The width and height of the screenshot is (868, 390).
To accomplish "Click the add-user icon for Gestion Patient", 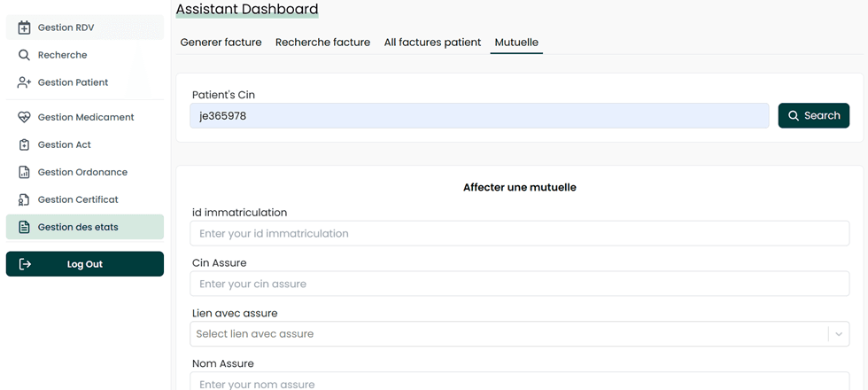I will (24, 82).
